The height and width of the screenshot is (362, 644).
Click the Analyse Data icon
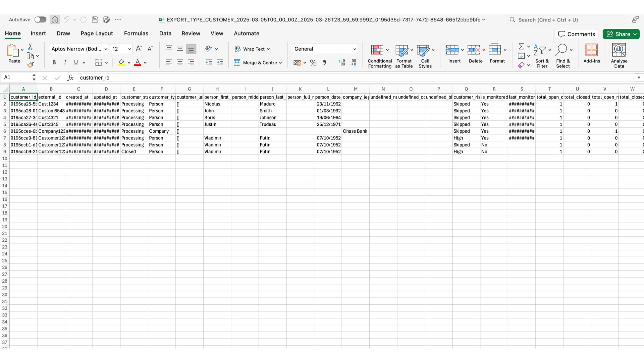tap(619, 55)
